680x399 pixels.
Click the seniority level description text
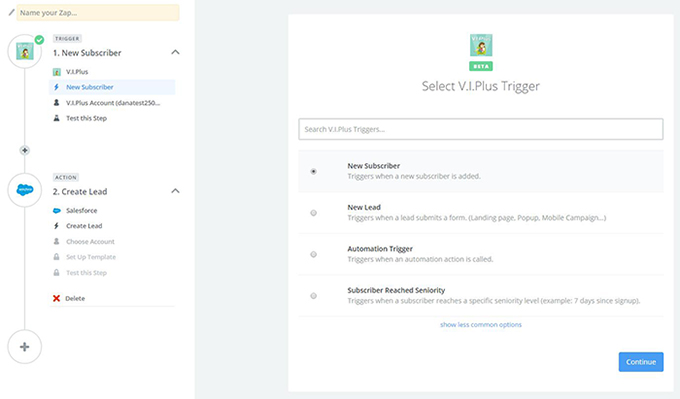coord(494,301)
